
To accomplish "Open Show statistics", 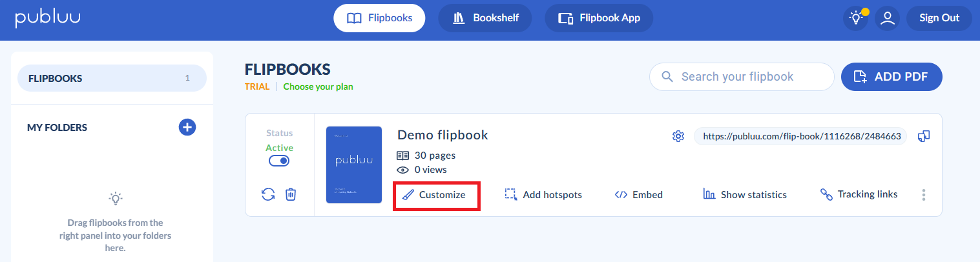I will click(x=745, y=194).
